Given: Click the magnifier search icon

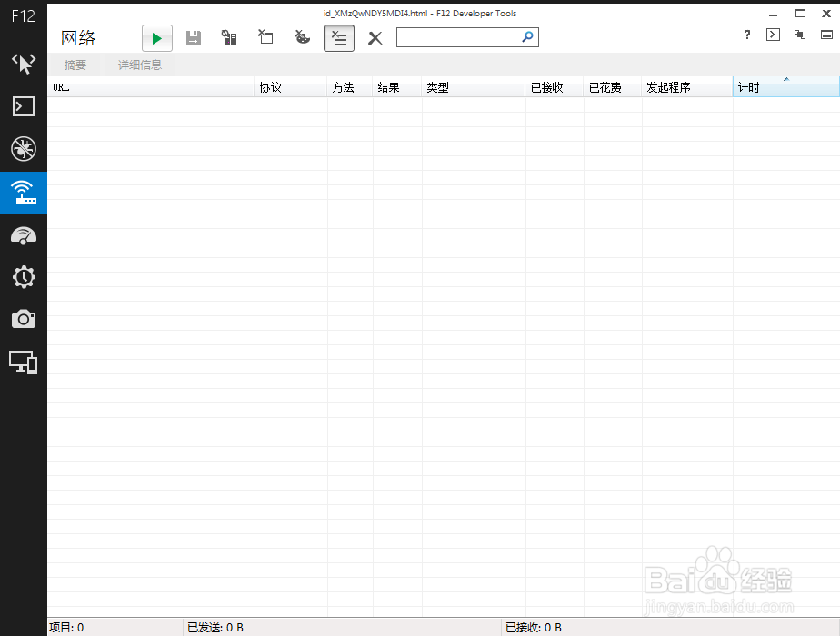Looking at the screenshot, I should click(527, 36).
